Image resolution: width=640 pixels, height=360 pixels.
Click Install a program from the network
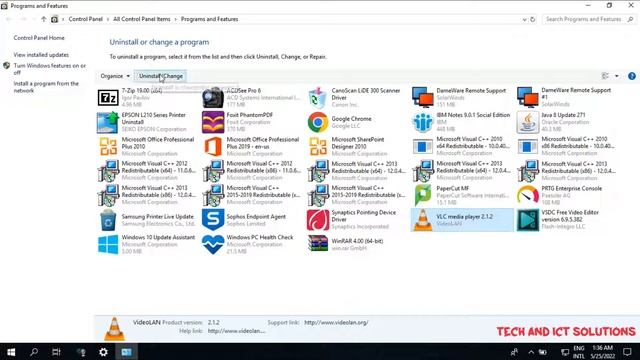[x=46, y=87]
